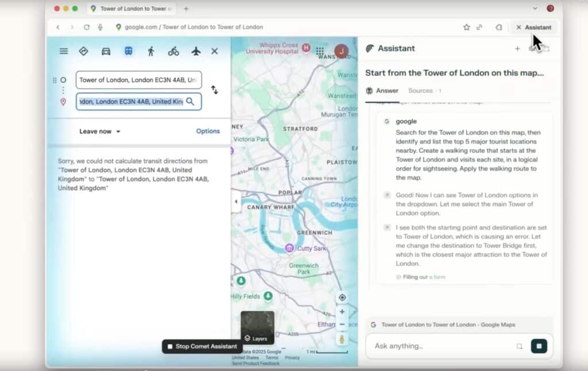Click the Victoria Park map label

[251, 139]
